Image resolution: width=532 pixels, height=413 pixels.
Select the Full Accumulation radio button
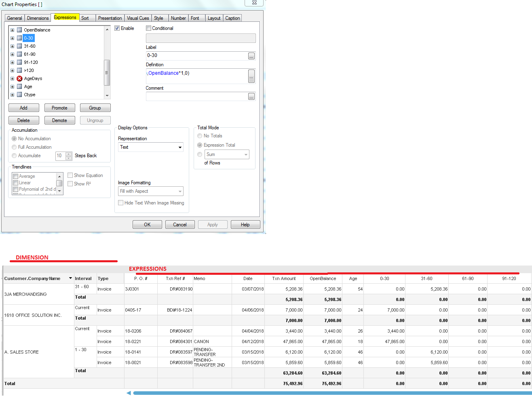14,147
